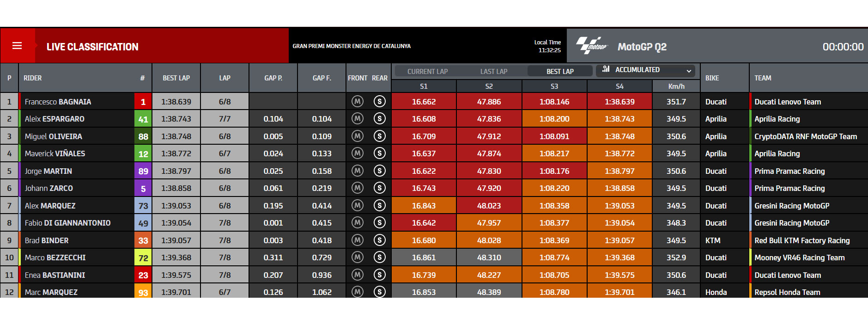Click Bagnaia's red number 1 badge
Screen dimensions: 868x325
143,102
